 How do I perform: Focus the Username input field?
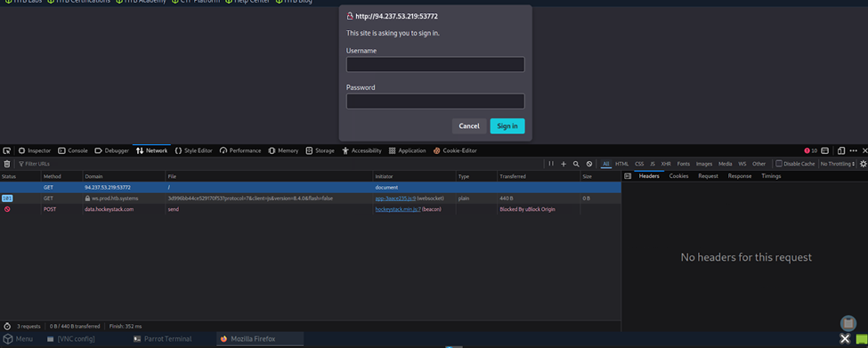point(435,64)
